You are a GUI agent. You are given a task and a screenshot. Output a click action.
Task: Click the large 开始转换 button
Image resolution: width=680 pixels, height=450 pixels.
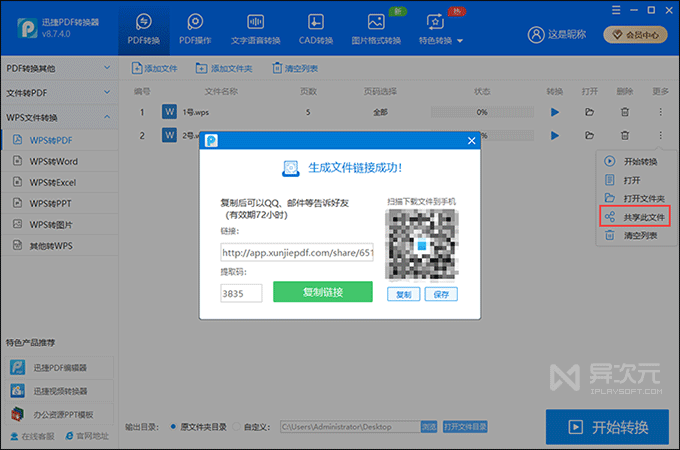coord(607,427)
